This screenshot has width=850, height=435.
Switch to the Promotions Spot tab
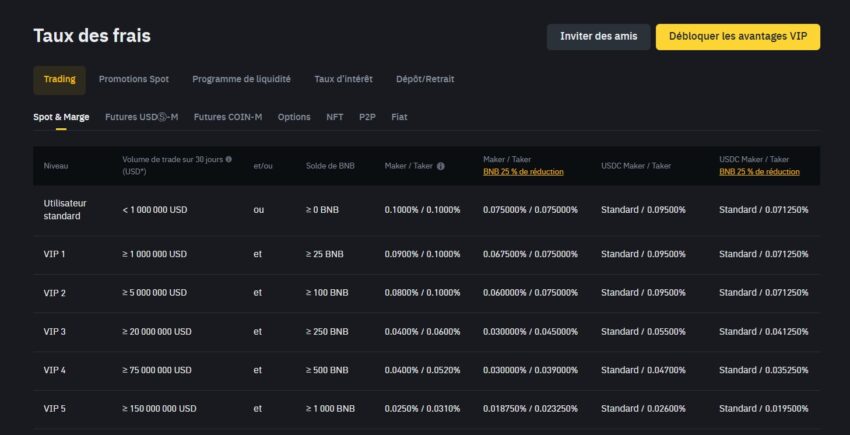134,79
